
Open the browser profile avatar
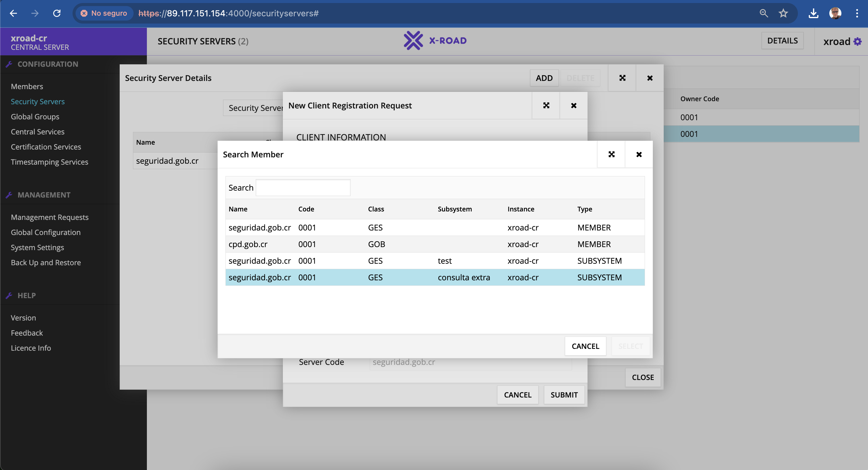[x=835, y=13]
